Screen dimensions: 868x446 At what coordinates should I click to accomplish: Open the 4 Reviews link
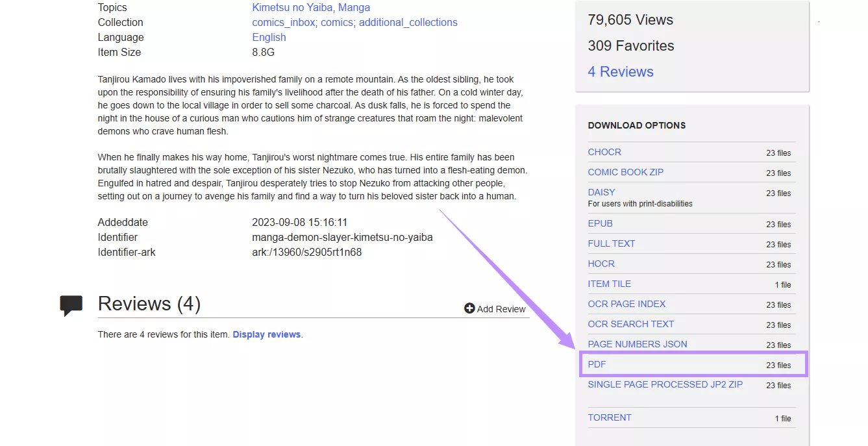click(x=621, y=71)
